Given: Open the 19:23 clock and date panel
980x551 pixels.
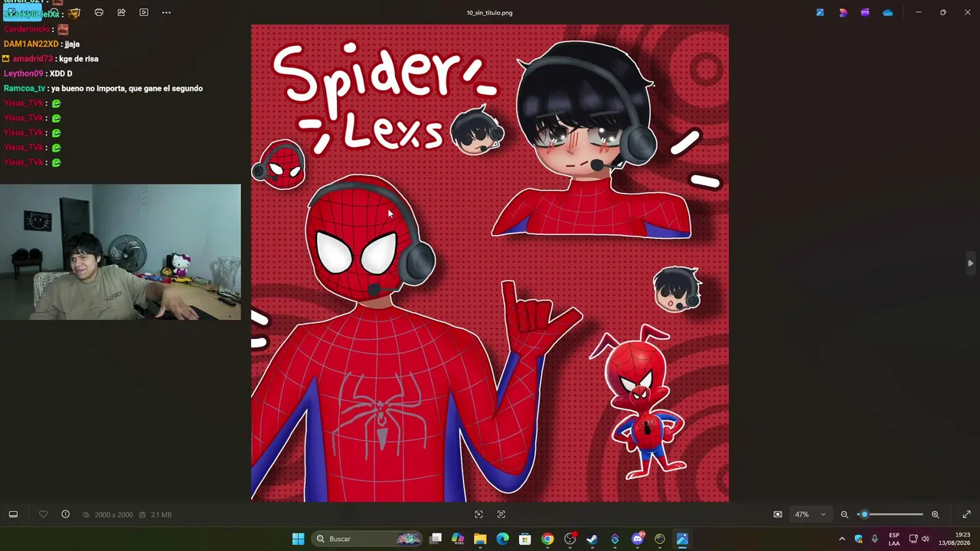Looking at the screenshot, I should coord(954,539).
